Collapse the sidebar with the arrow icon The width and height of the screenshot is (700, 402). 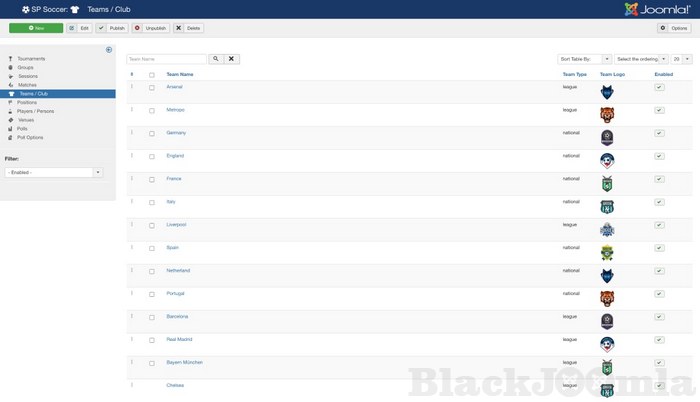[x=109, y=50]
